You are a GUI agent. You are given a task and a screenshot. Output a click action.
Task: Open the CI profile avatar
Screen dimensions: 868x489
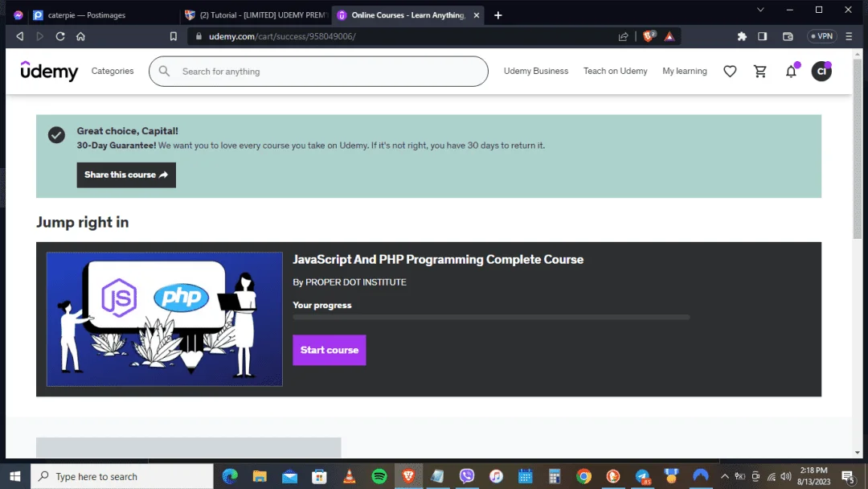pyautogui.click(x=821, y=71)
